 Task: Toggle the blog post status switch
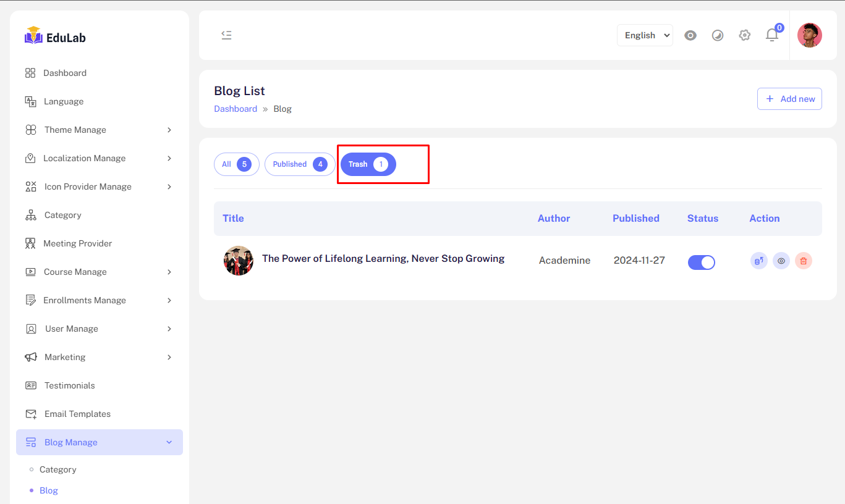[x=701, y=262]
